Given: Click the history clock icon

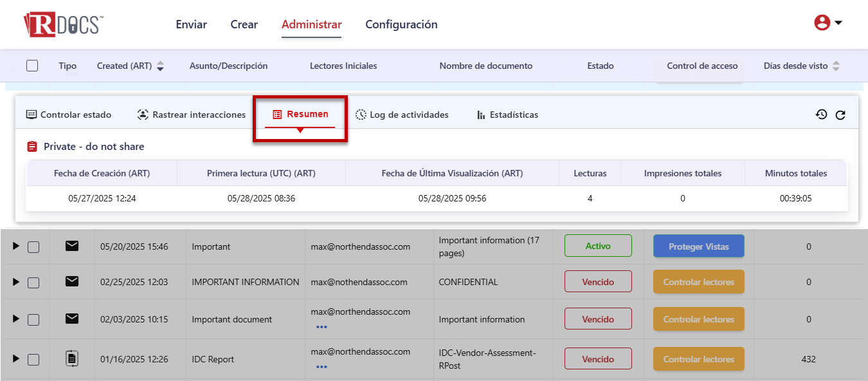Looking at the screenshot, I should click(821, 115).
